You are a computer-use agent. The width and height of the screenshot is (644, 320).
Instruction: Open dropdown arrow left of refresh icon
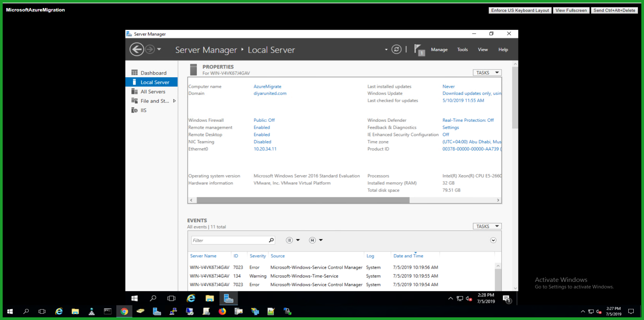pyautogui.click(x=386, y=49)
